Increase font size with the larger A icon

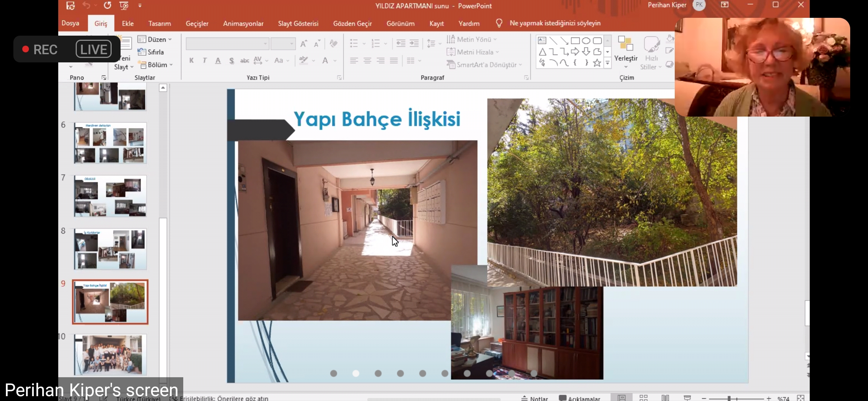304,44
